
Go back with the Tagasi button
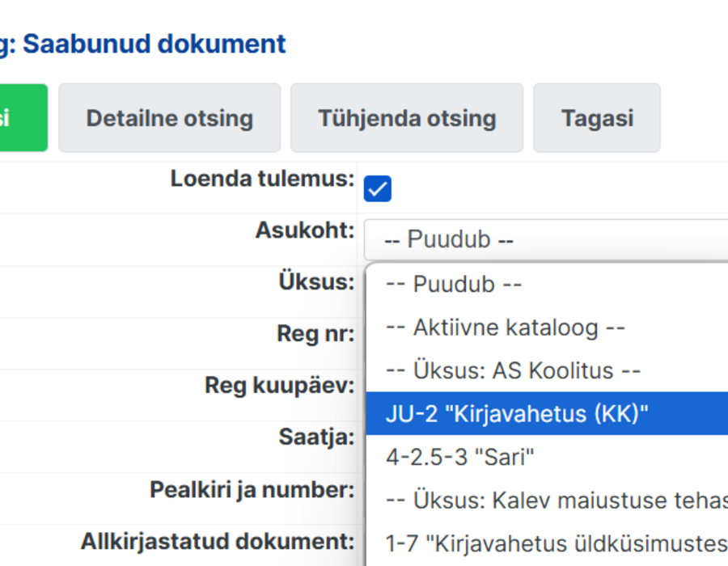coord(597,118)
